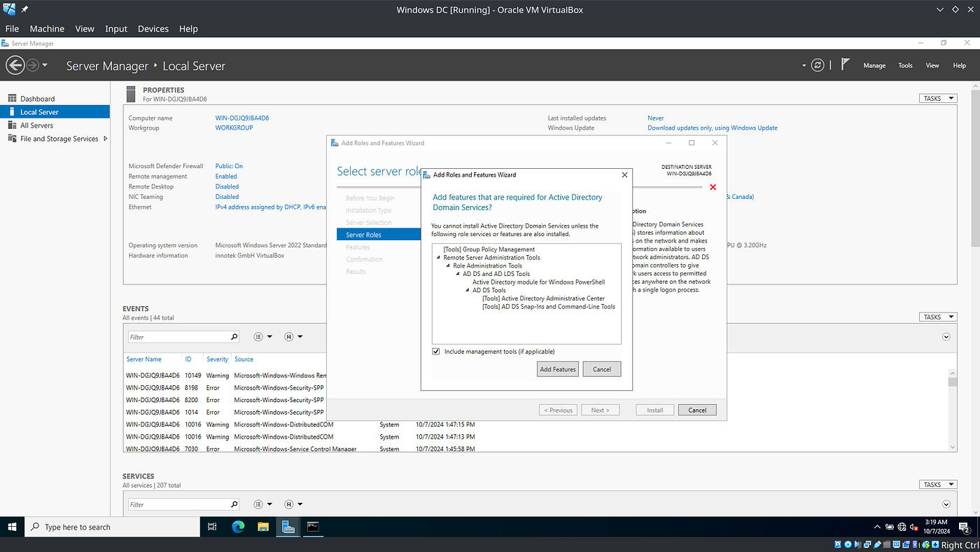Click the File and Storage Services icon
Viewport: 980px width, 552px height.
[12, 139]
